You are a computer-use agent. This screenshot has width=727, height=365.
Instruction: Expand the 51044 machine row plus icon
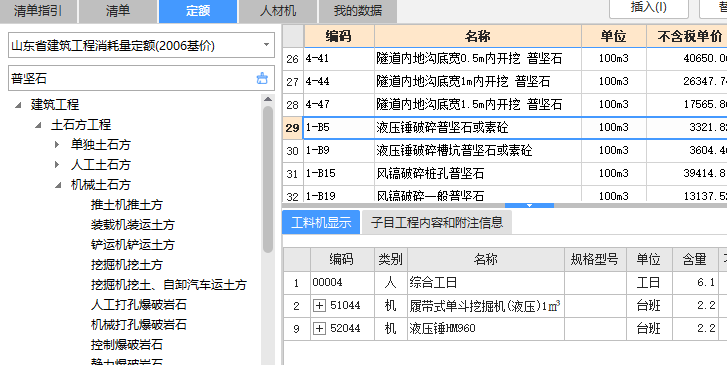pyautogui.click(x=319, y=305)
